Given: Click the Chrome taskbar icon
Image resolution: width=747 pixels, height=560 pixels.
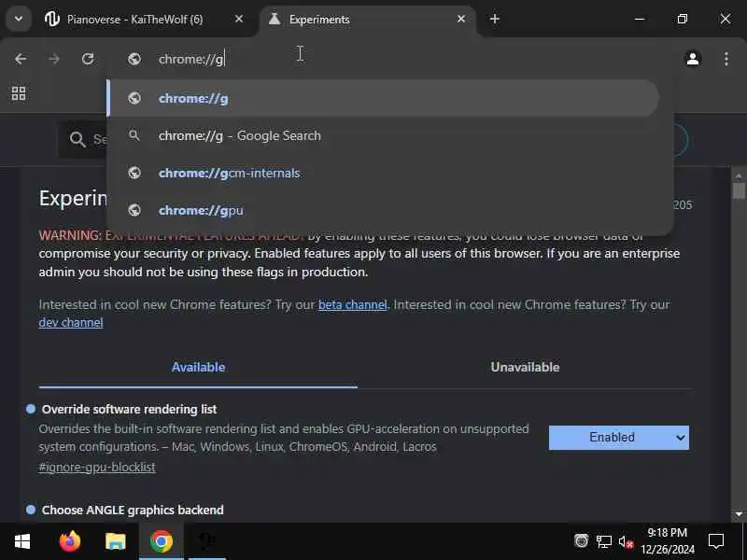Looking at the screenshot, I should (161, 541).
